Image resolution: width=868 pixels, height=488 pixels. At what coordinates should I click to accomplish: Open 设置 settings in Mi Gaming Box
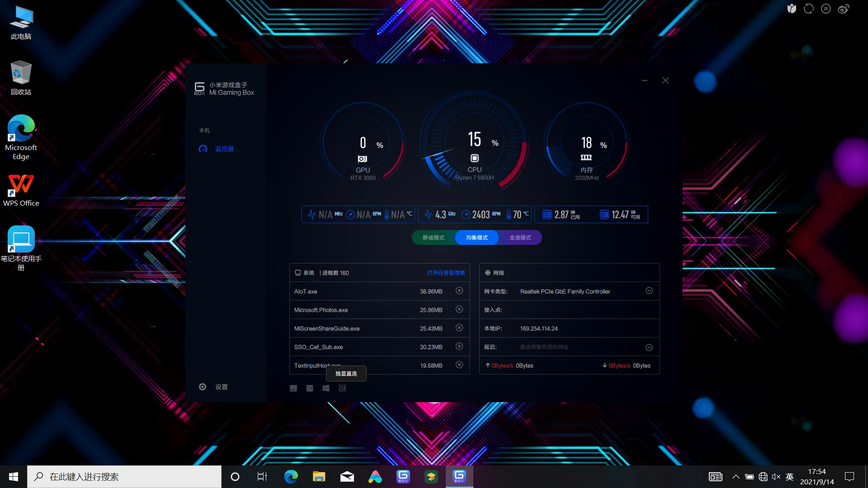point(213,387)
